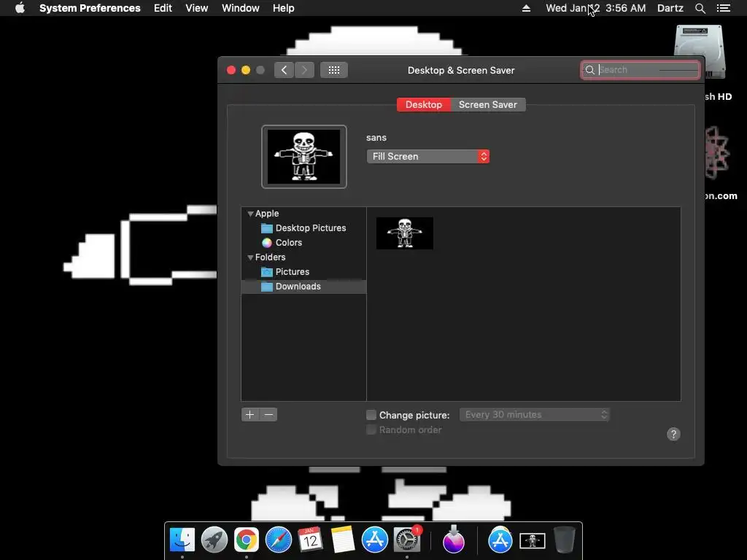This screenshot has height=560, width=747.
Task: Open Finder from the Dock
Action: coord(182,540)
